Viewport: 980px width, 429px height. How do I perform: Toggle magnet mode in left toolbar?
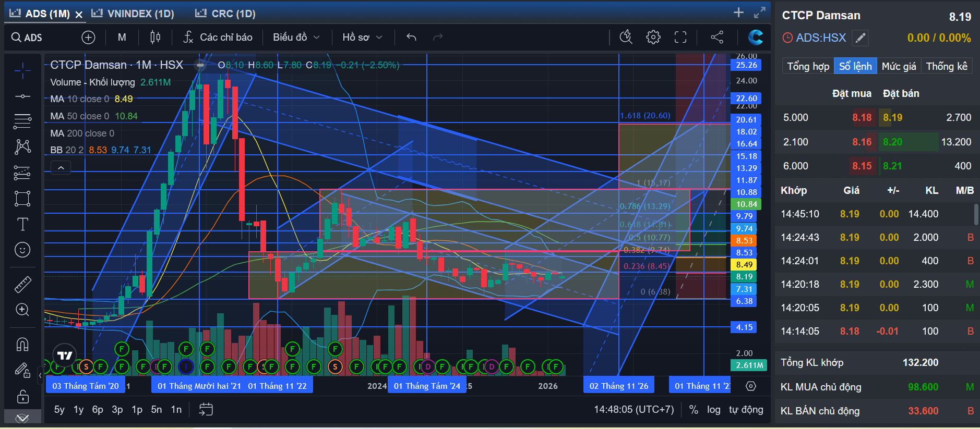click(22, 345)
